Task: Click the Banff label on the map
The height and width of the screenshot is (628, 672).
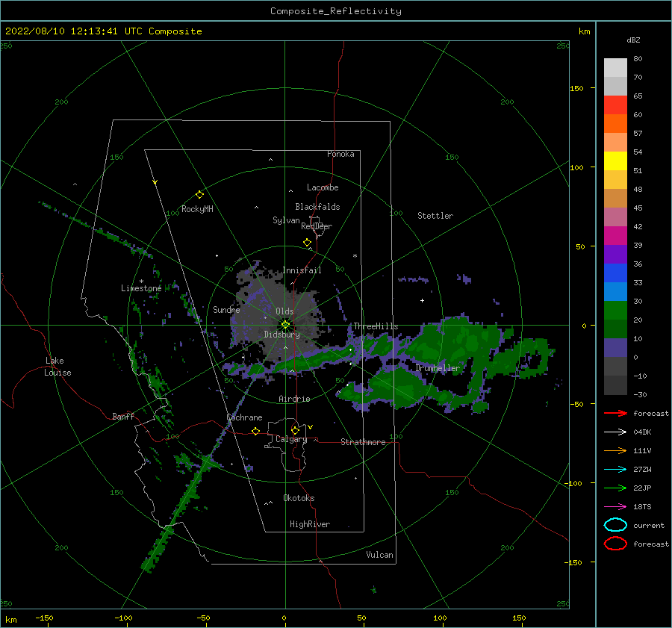Action: click(123, 416)
